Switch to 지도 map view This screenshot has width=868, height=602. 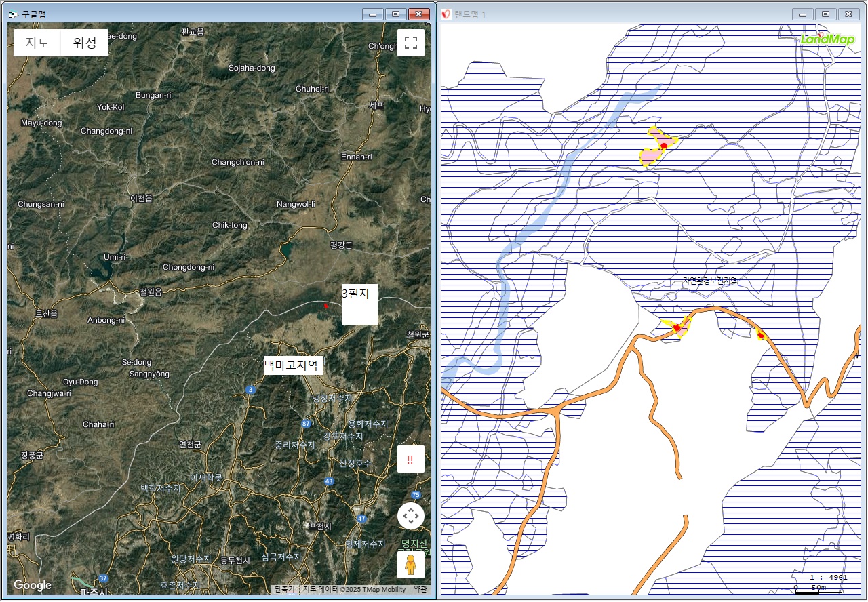tap(37, 43)
